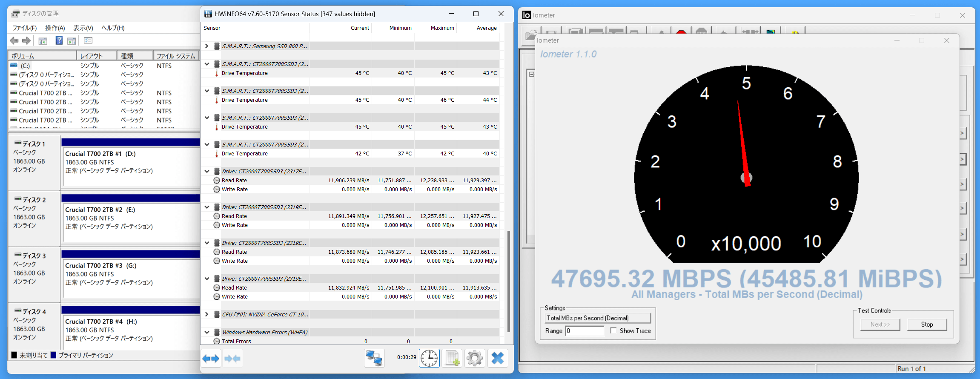
Task: Select the Crucial T700 2TB #1 (D:) partition
Action: click(x=131, y=167)
